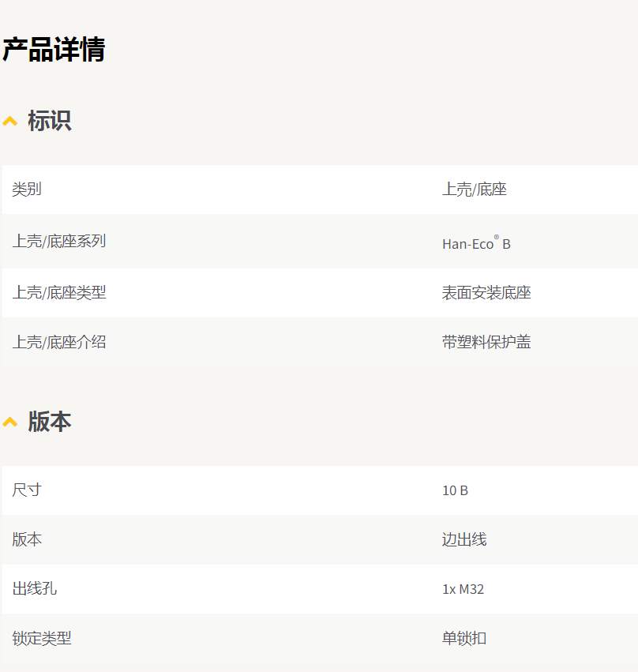The image size is (638, 672).
Task: Select the 上壳/底座系列 label
Action: [x=59, y=242]
